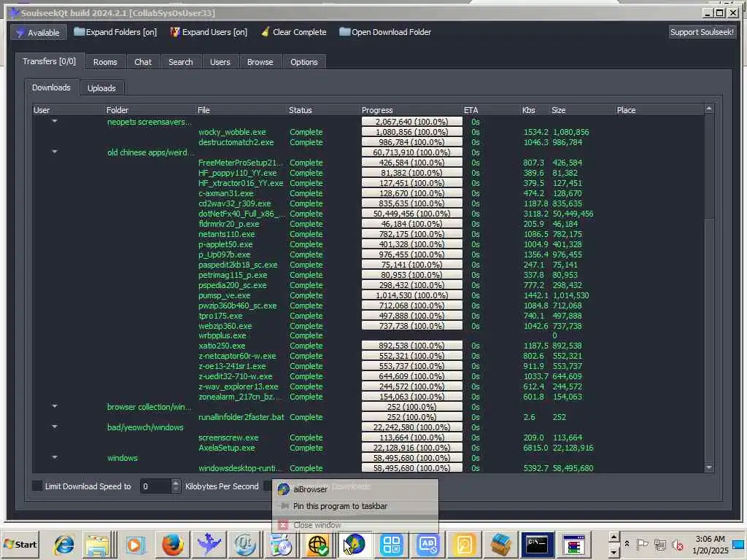Select the file FreeMeterProSetup21...
Image resolution: width=747 pixels, height=560 pixels.
point(240,163)
